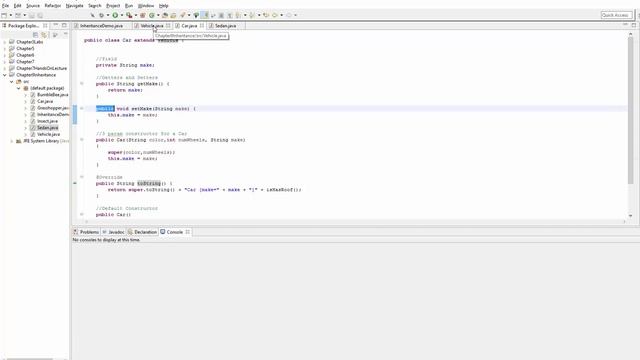
Task: Open the dropdown arrow beside the Run button
Action: [x=122, y=15]
